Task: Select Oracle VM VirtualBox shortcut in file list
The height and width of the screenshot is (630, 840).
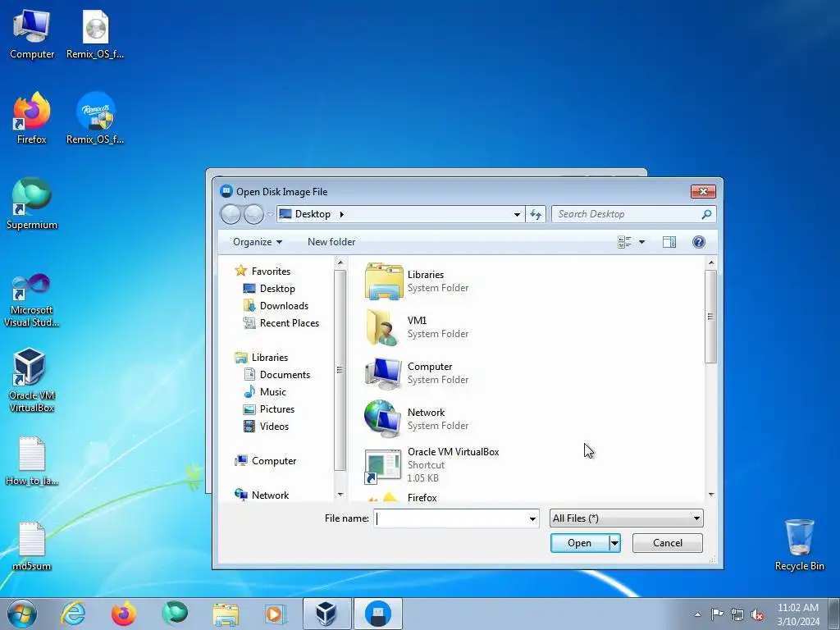Action: (431, 465)
